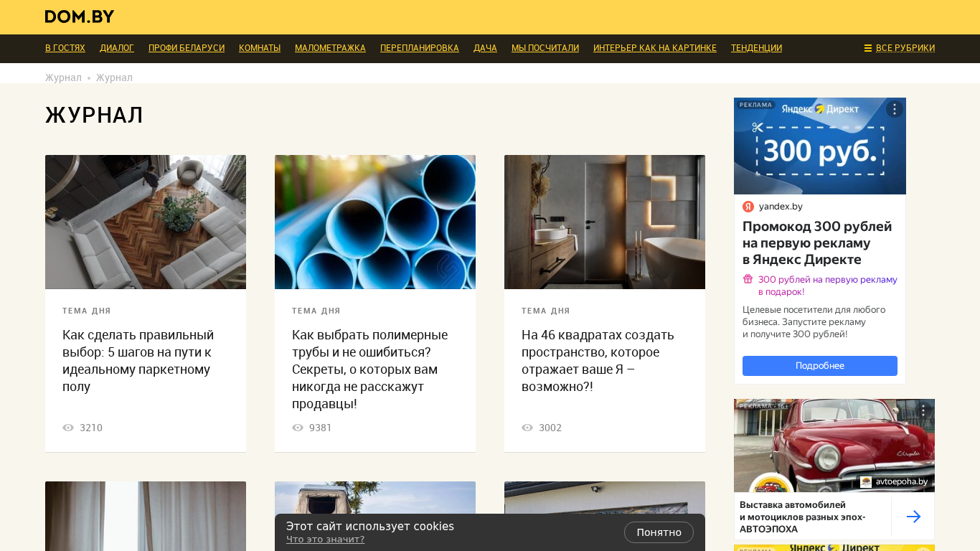Click the 'Подробнее' button in the ad

[x=820, y=366]
